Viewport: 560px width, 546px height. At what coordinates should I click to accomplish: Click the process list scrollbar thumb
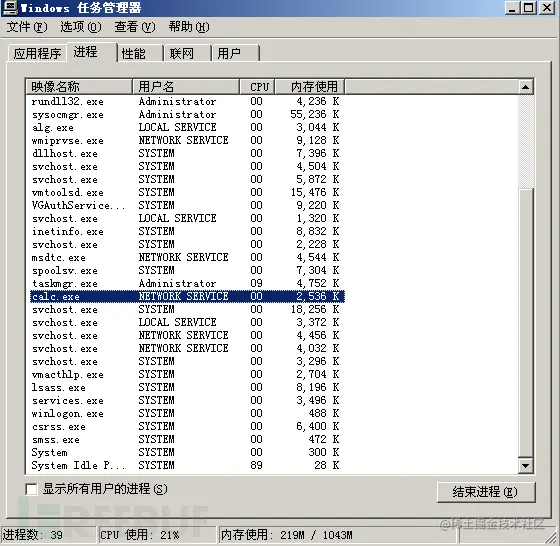pyautogui.click(x=525, y=323)
